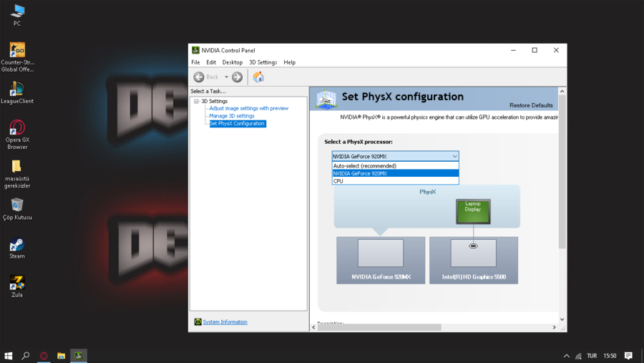Image resolution: width=644 pixels, height=363 pixels.
Task: Open the Back history dropdown arrow
Action: (226, 77)
